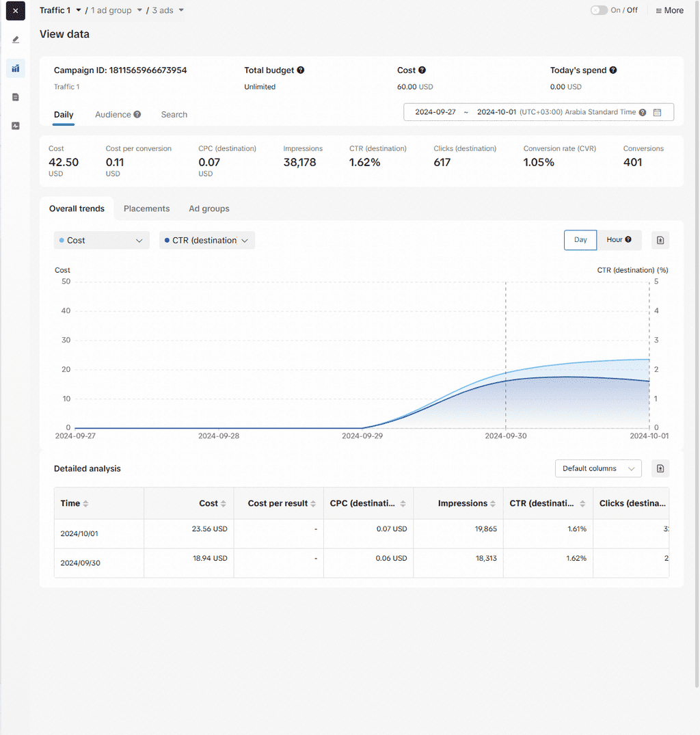Open the CTR (destination) metric dropdown

206,241
